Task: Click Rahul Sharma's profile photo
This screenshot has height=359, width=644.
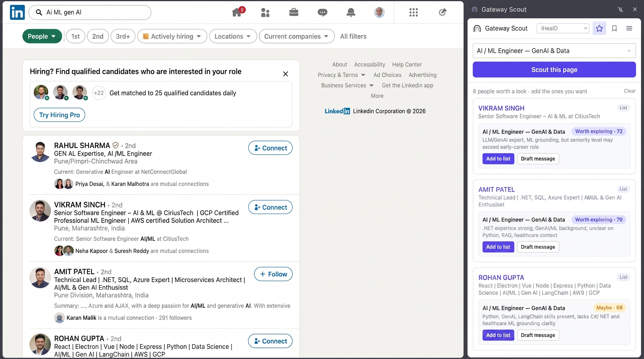Action: (x=40, y=151)
